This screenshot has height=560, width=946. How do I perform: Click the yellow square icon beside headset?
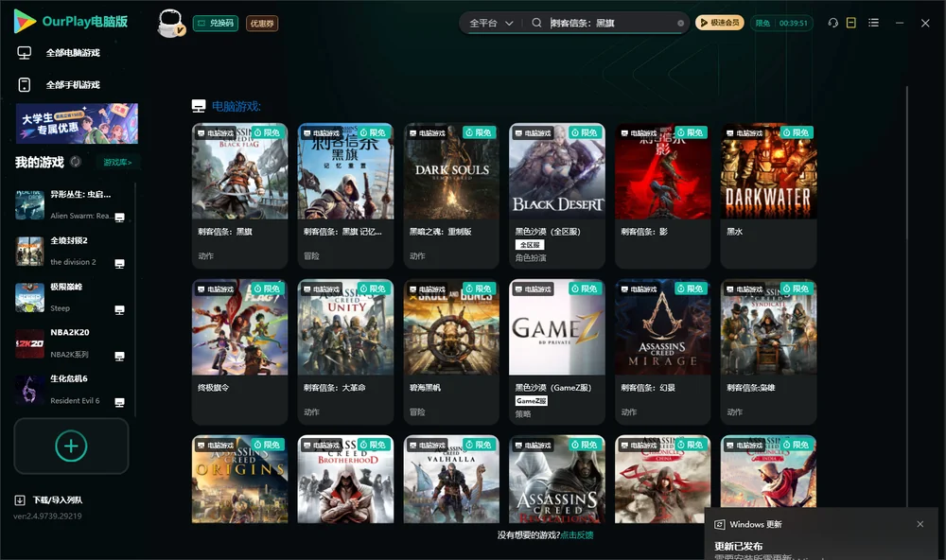(851, 23)
